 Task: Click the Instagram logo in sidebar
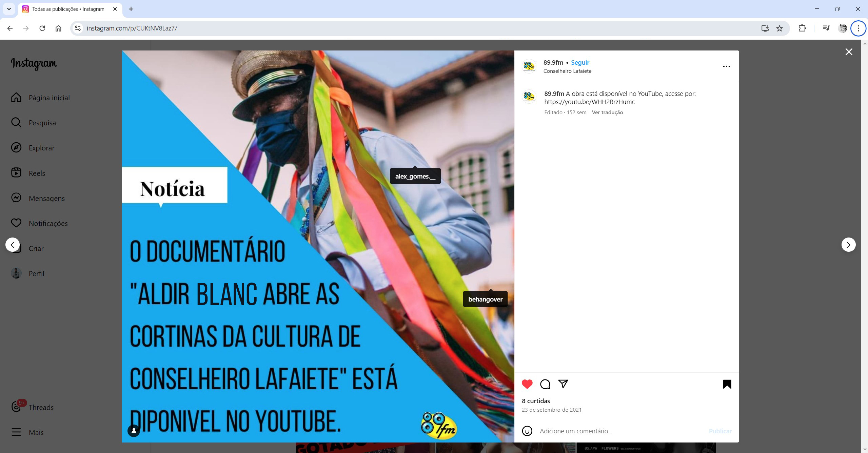click(34, 63)
